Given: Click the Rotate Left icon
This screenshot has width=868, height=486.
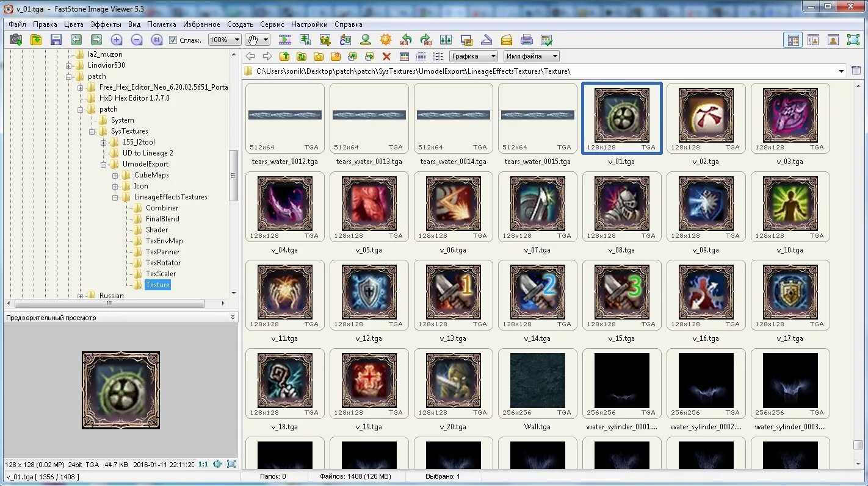Looking at the screenshot, I should (406, 40).
